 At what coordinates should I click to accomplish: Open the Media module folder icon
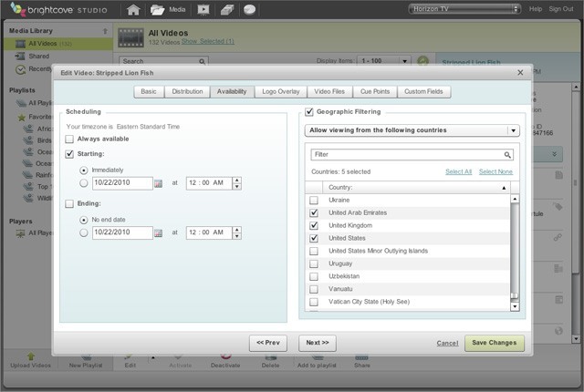click(157, 10)
